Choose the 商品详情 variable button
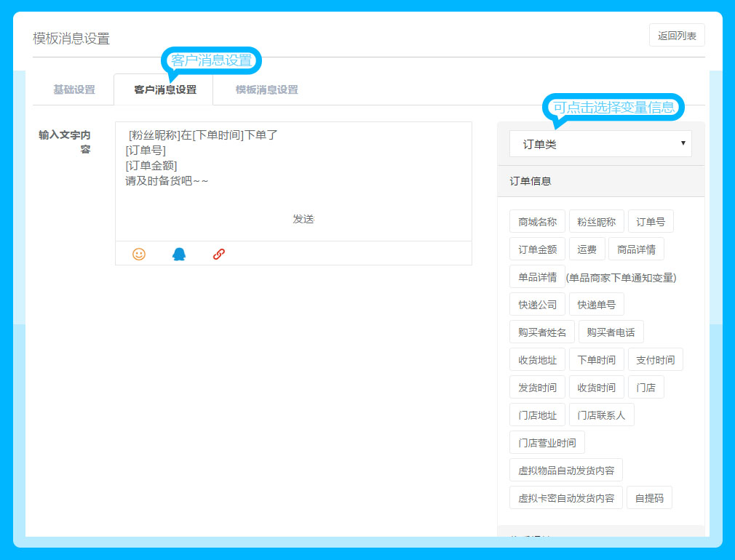 pos(636,249)
